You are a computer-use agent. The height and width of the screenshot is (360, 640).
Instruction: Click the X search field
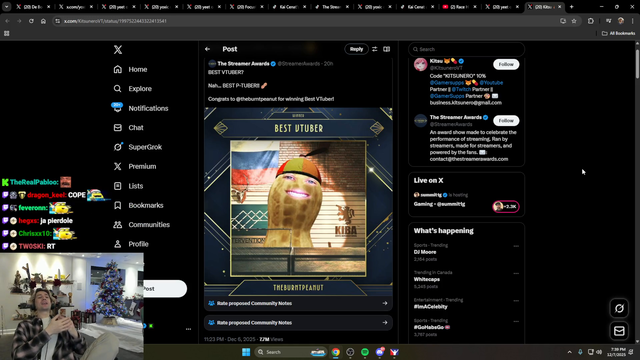click(x=467, y=49)
